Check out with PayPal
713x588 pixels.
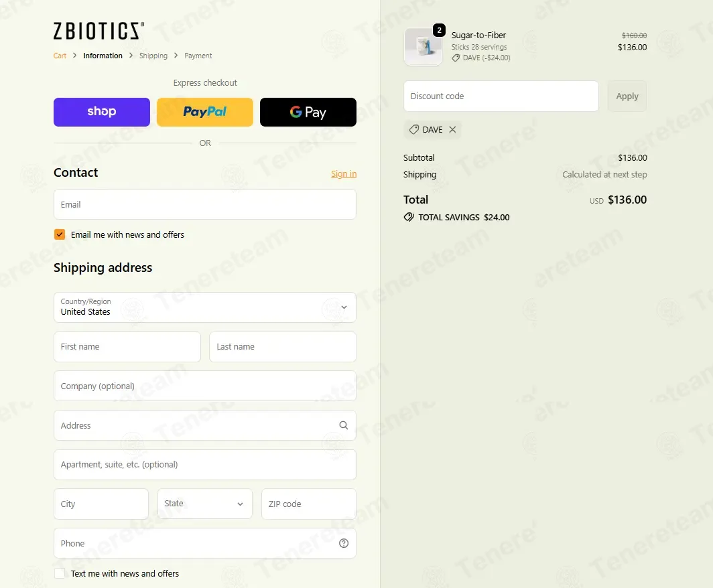205,112
